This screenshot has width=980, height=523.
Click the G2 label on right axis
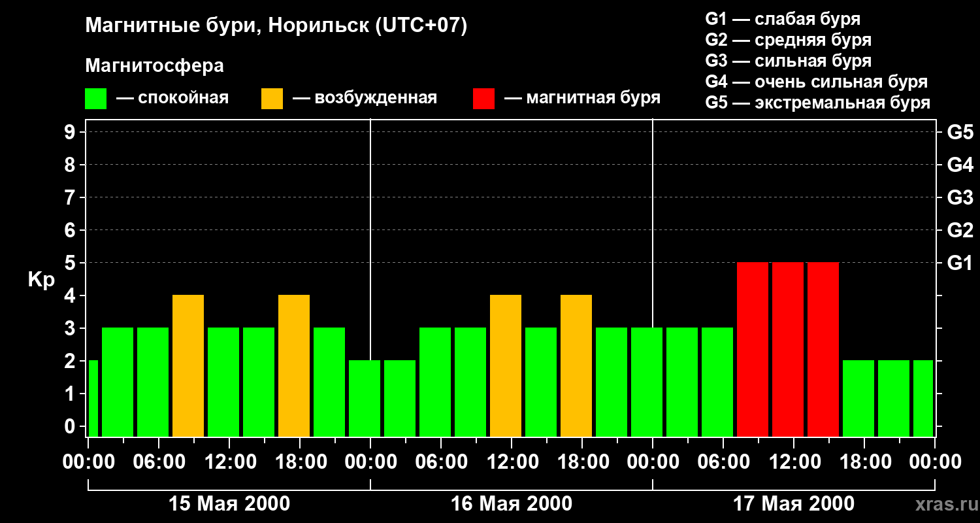click(960, 230)
